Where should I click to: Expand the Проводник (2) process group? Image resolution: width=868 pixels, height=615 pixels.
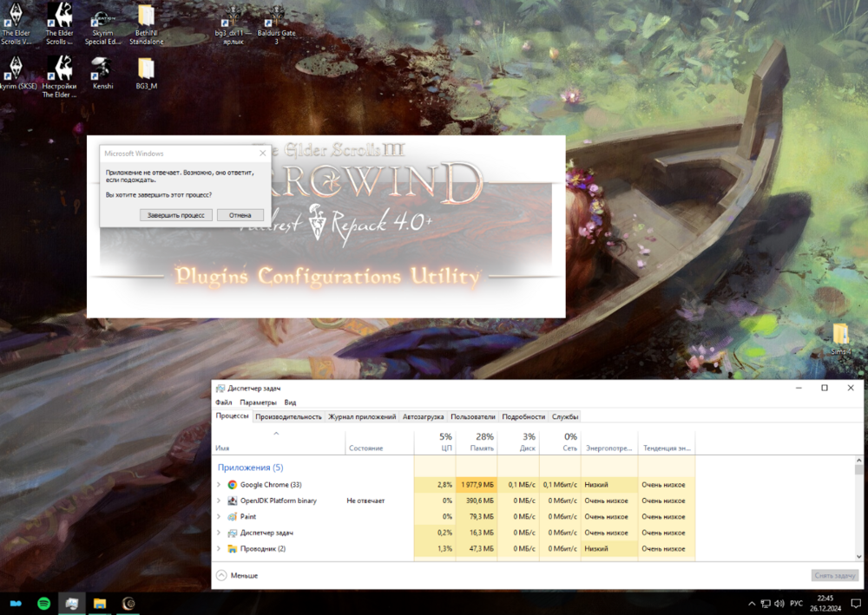[x=219, y=549]
